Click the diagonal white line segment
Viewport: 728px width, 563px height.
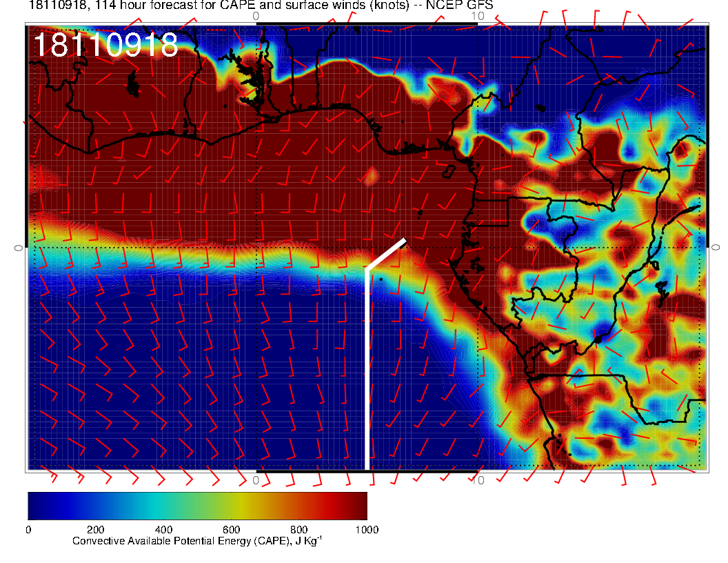tap(386, 253)
